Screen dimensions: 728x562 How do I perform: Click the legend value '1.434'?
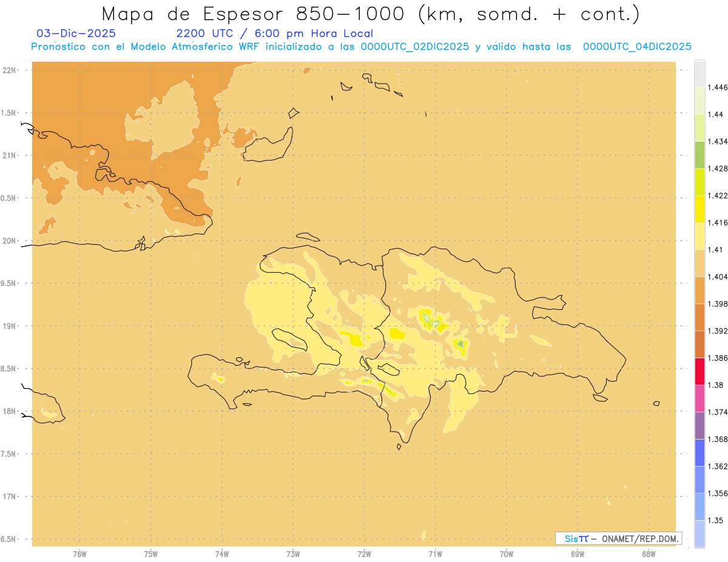tap(718, 141)
